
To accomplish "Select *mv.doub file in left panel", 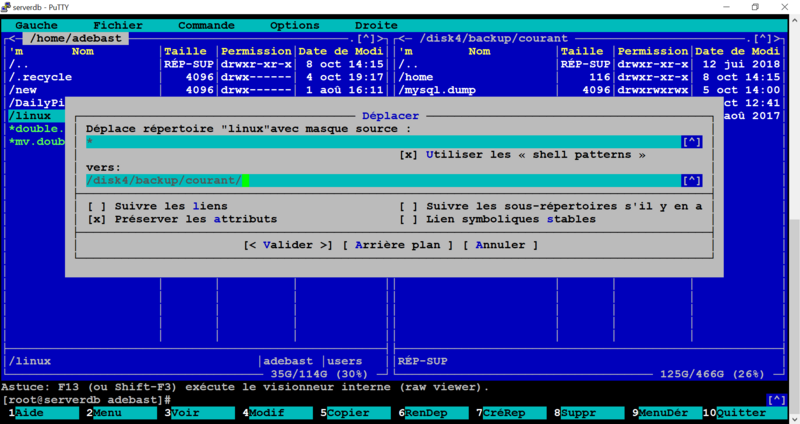I will pos(37,141).
